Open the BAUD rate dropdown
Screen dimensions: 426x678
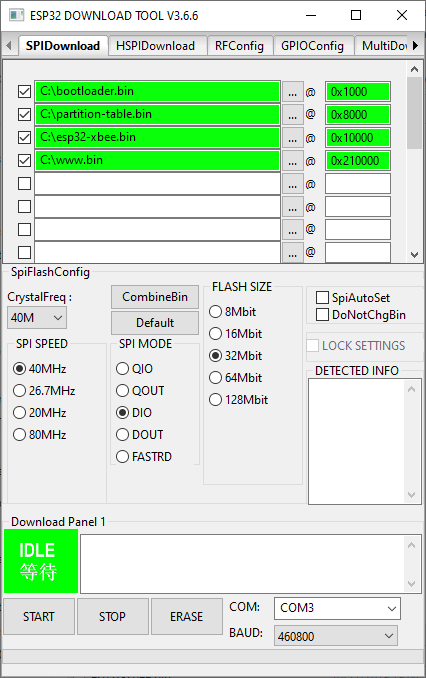336,636
